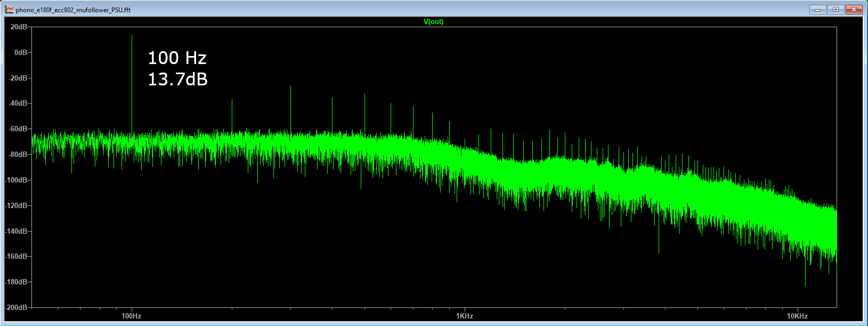
Task: Close the FFT plot window
Action: click(x=854, y=10)
